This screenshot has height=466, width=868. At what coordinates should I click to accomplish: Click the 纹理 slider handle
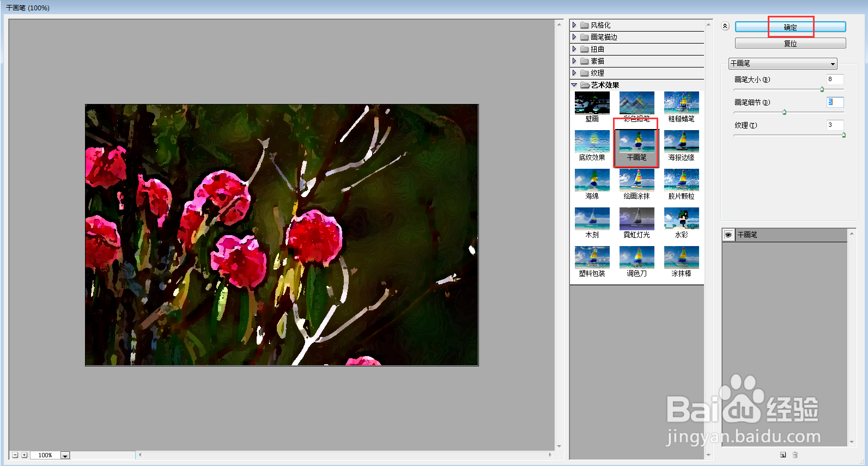coord(843,135)
